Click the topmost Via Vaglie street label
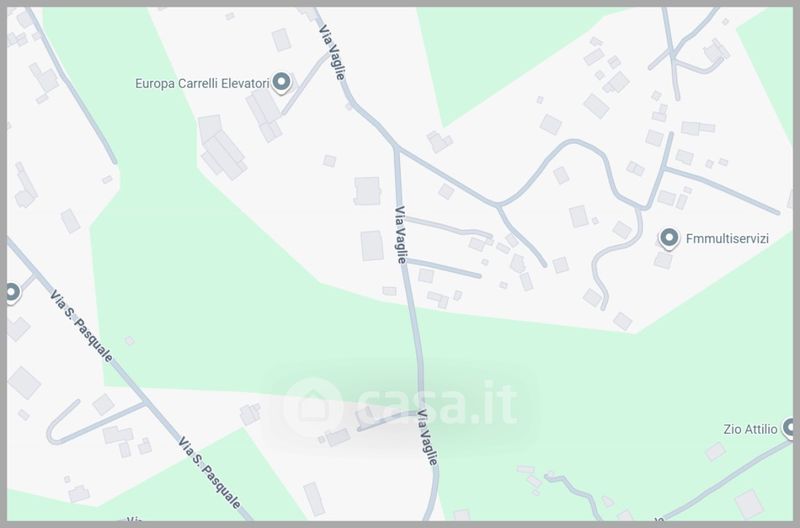This screenshot has height=528, width=800. (332, 52)
